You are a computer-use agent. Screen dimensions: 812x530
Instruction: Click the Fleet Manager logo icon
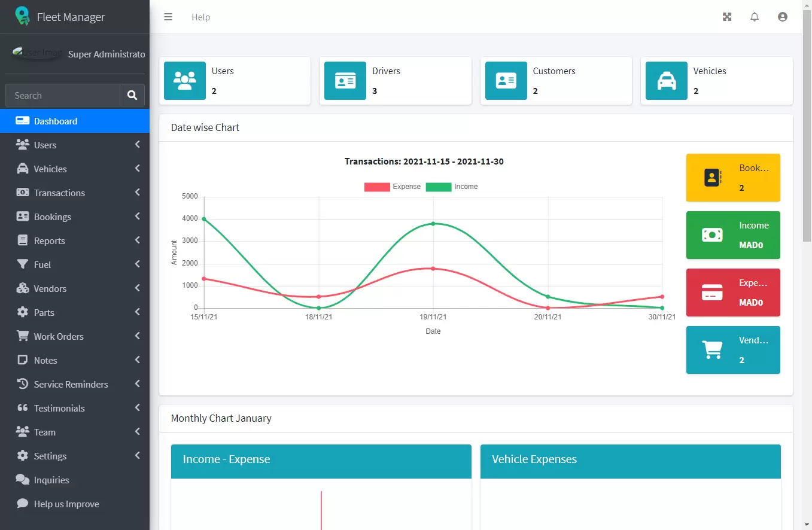(22, 16)
